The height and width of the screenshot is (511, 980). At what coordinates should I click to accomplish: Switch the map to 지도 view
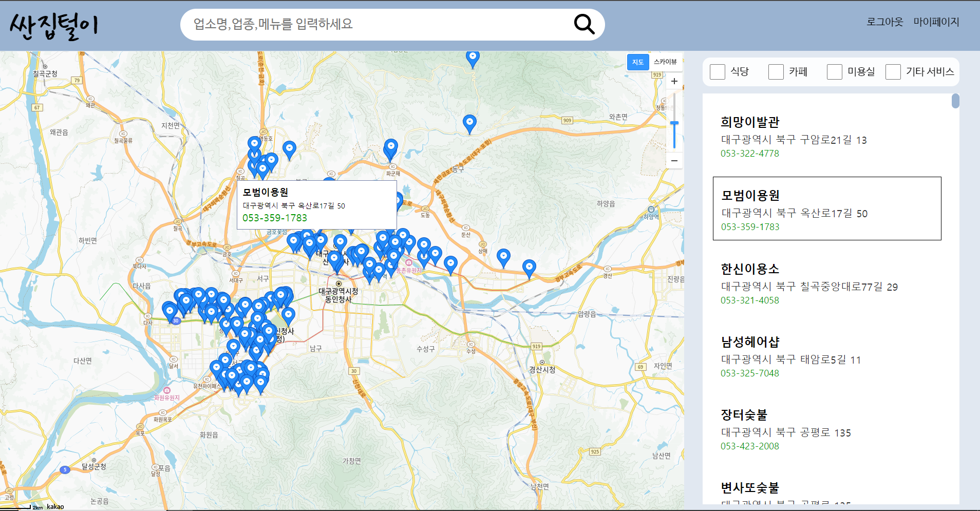click(638, 62)
